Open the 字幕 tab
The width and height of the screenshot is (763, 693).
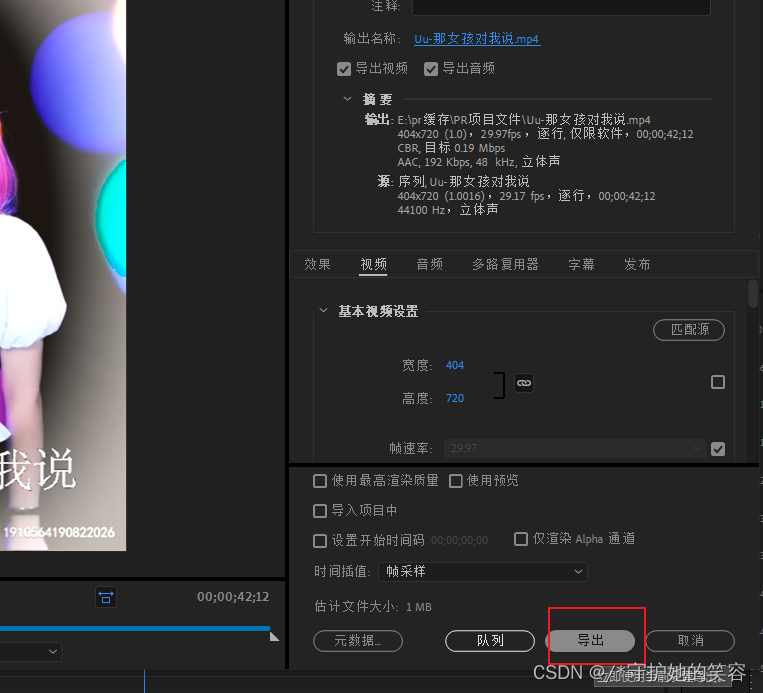[x=581, y=264]
